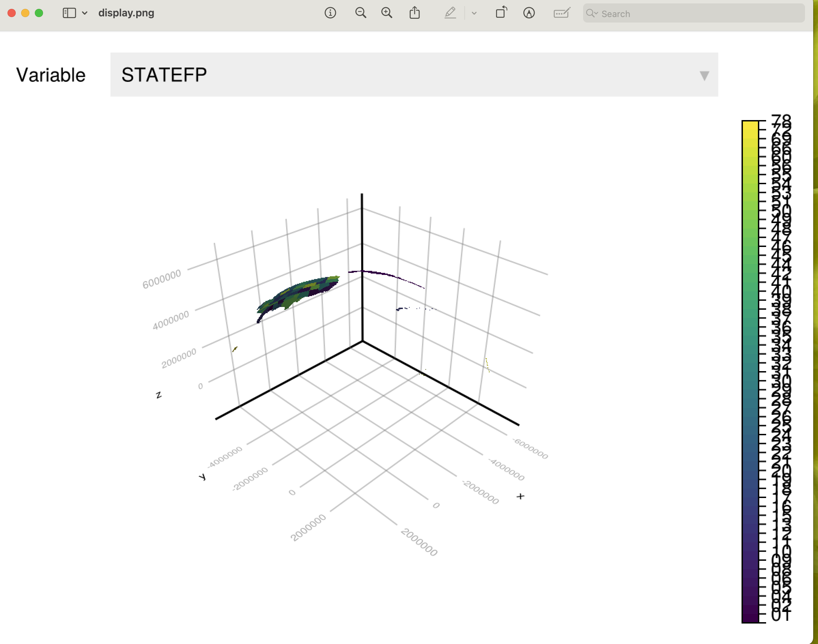The height and width of the screenshot is (644, 818).
Task: Click the display.png window title
Action: pos(126,13)
